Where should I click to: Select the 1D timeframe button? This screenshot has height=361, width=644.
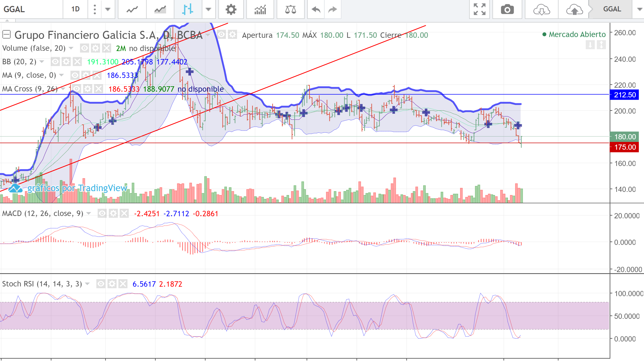point(75,9)
